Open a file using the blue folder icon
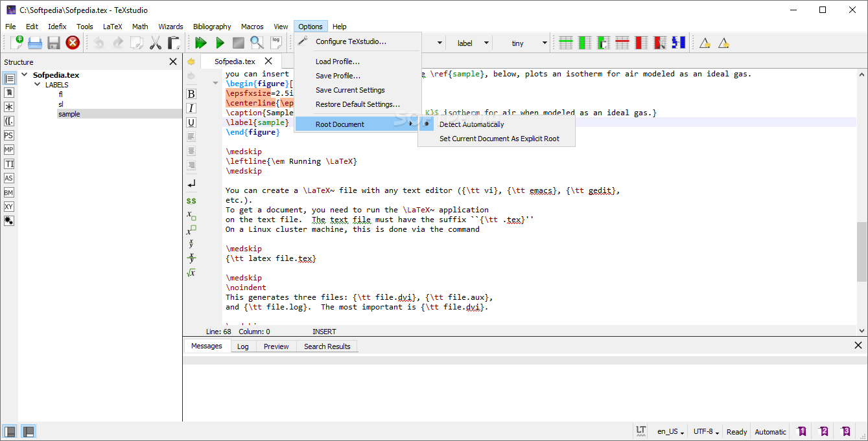Viewport: 868px width, 441px height. pos(35,43)
